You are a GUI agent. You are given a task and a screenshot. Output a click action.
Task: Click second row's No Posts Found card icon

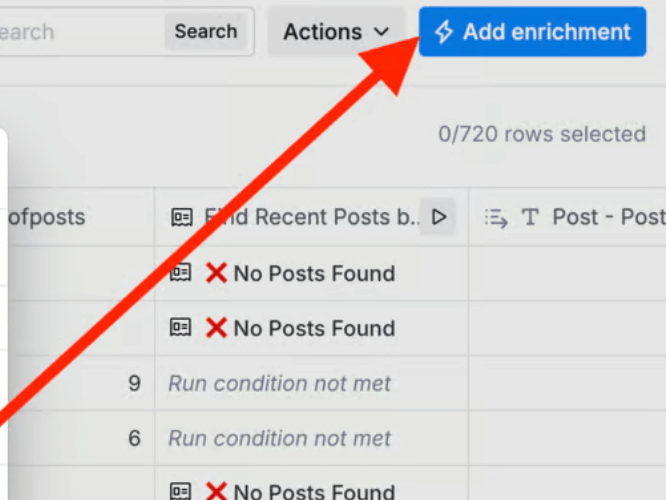[x=181, y=328]
